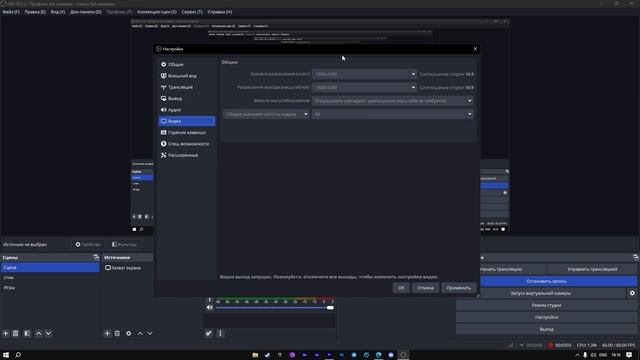640x360 pixels.
Task: Click Применить in the Settings dialog
Action: [x=459, y=288]
